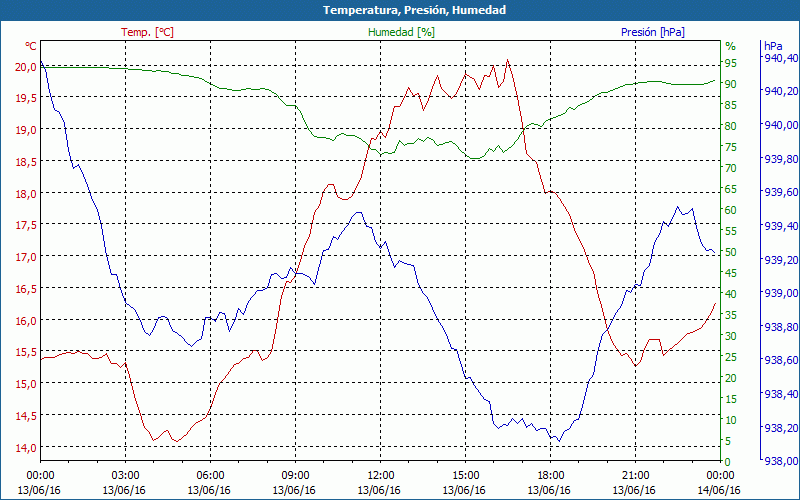Viewport: 800px width, 500px height.
Task: Click humidity axis value 60
Action: [731, 210]
